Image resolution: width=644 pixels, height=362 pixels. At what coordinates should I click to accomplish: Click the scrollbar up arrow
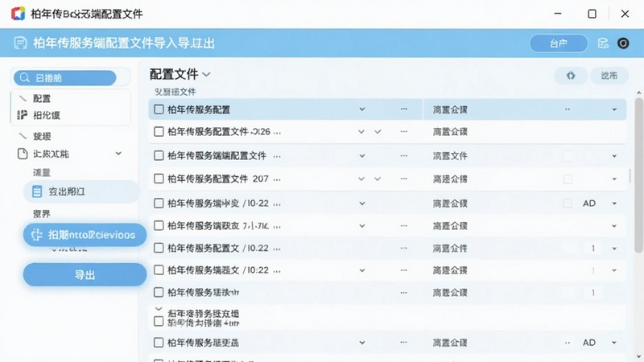point(638,93)
